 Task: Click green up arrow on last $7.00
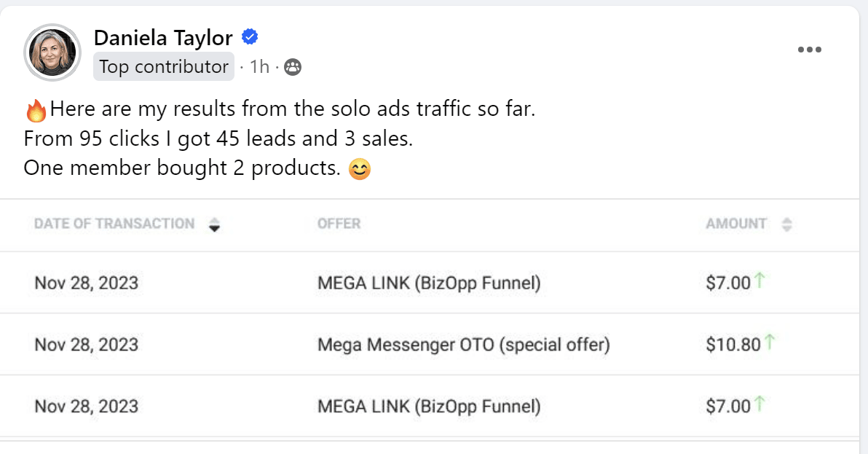pos(759,404)
